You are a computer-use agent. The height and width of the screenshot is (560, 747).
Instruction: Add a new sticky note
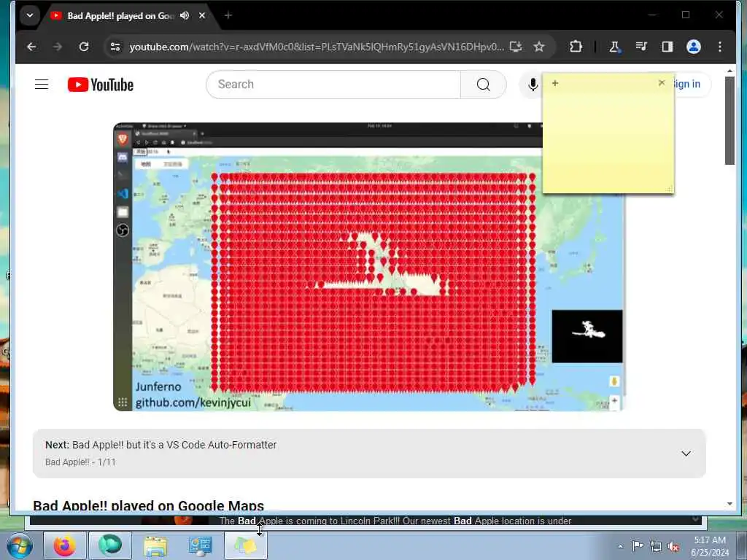coord(555,83)
